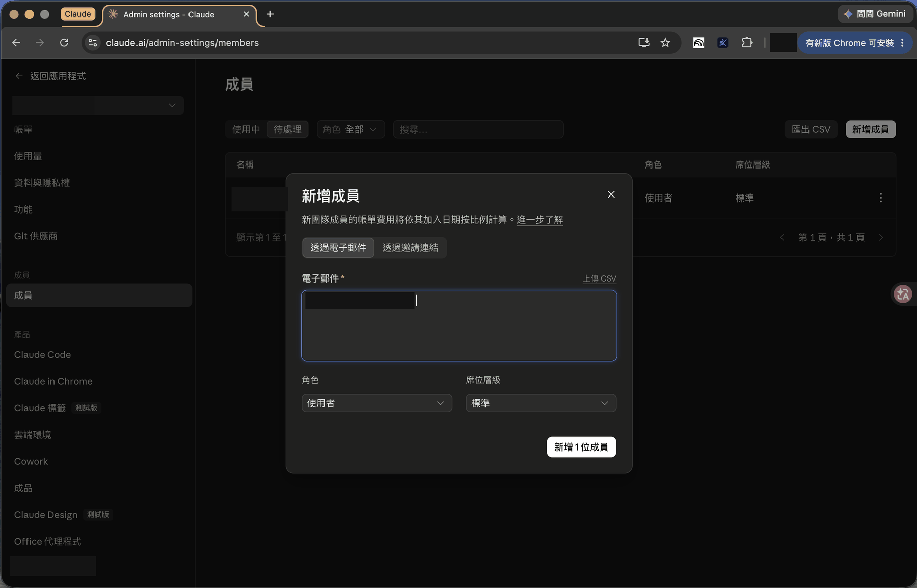The image size is (917, 588).
Task: Open Office 代理程式 in sidebar
Action: click(48, 541)
